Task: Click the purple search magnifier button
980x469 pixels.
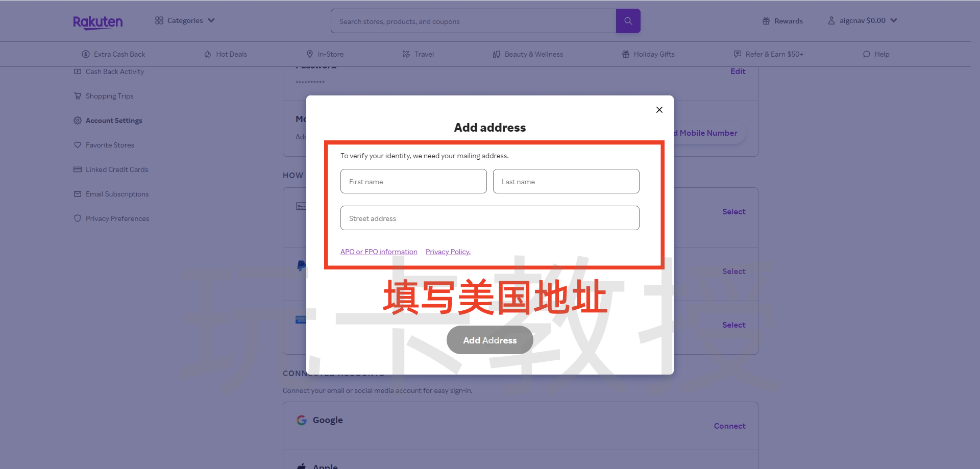Action: pyautogui.click(x=628, y=21)
